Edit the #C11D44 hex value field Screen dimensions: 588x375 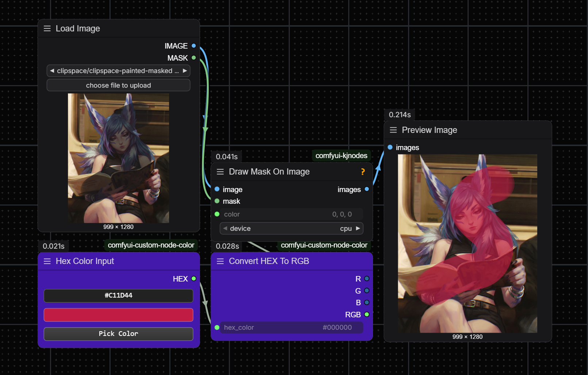click(118, 295)
